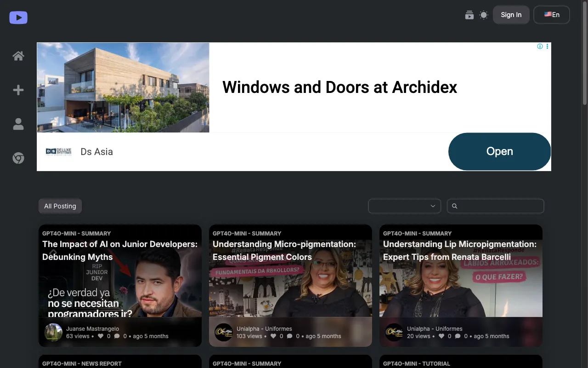Open the user profile icon in sidebar
The height and width of the screenshot is (368, 588).
[18, 124]
